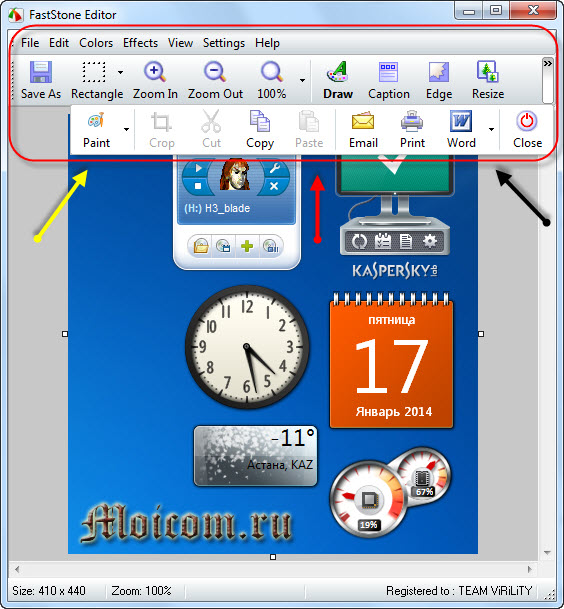Apply the Edge effect tool

tap(439, 80)
